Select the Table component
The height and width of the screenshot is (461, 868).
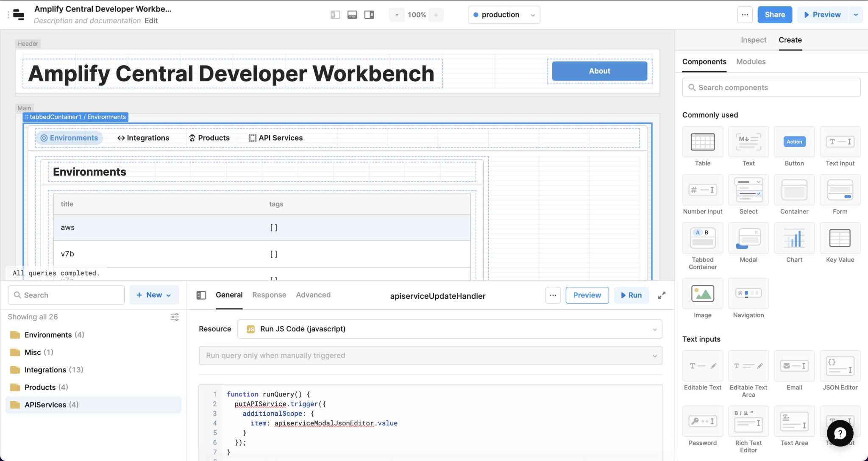coord(702,142)
